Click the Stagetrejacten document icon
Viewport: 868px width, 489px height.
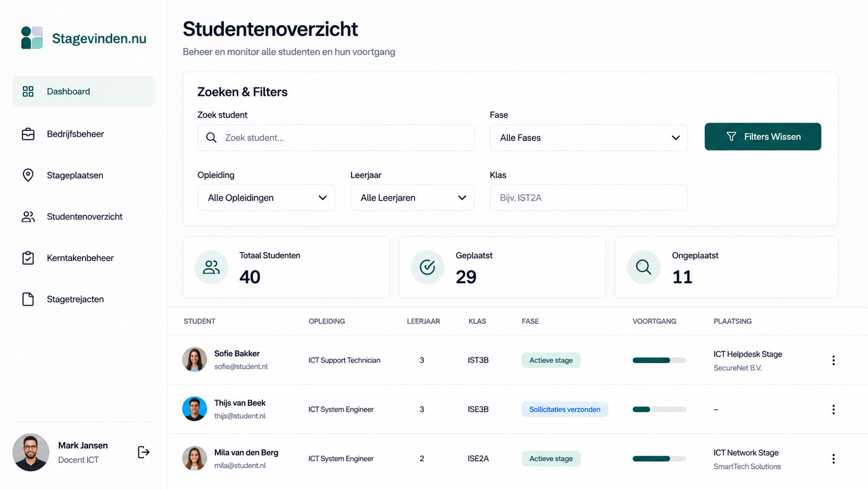coord(28,299)
